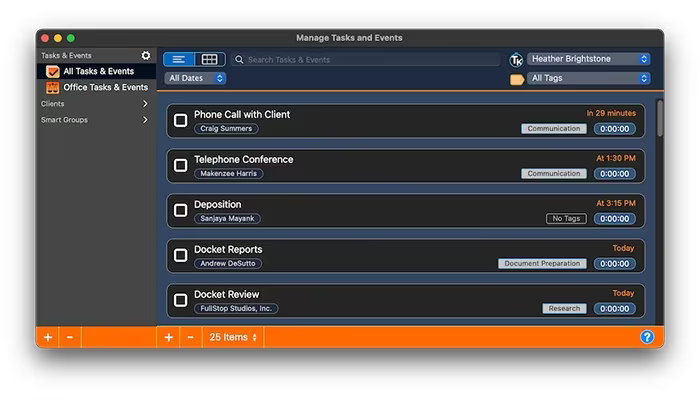Click Communication tag on Telephone Conference
The image size is (700, 400).
click(554, 174)
